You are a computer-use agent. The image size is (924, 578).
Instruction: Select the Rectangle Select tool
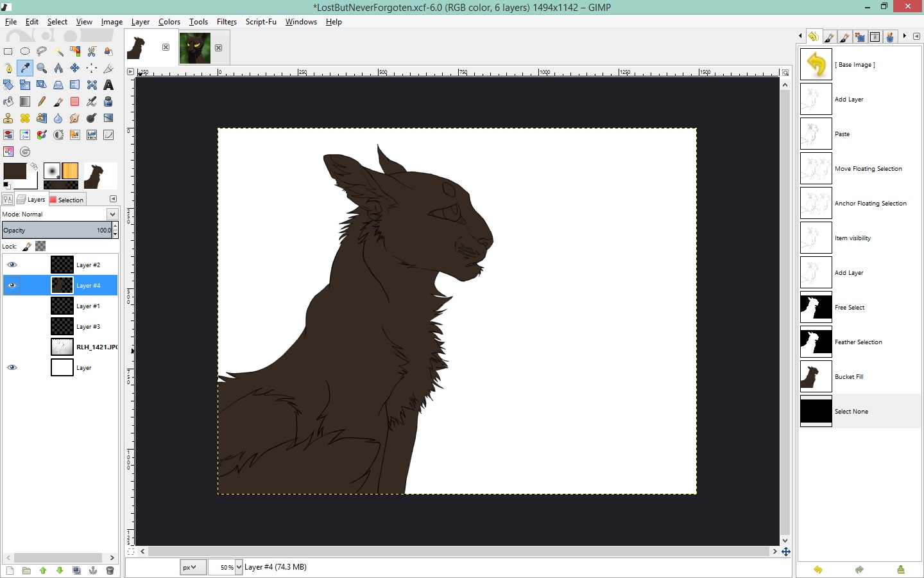click(x=8, y=51)
